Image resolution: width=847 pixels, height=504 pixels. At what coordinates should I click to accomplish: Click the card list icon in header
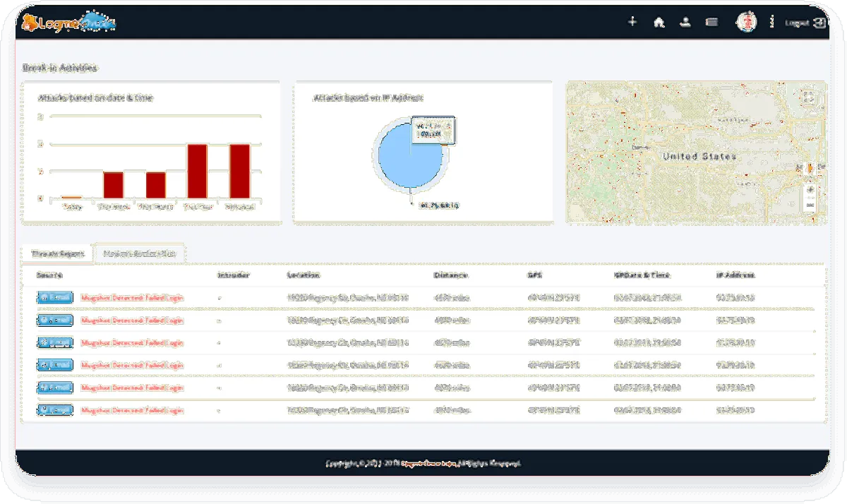point(711,22)
